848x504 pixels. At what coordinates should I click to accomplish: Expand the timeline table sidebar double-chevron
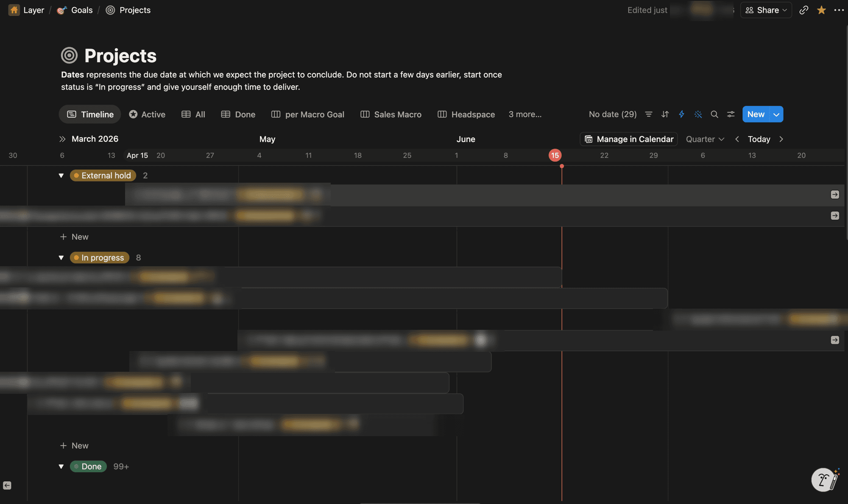click(62, 139)
